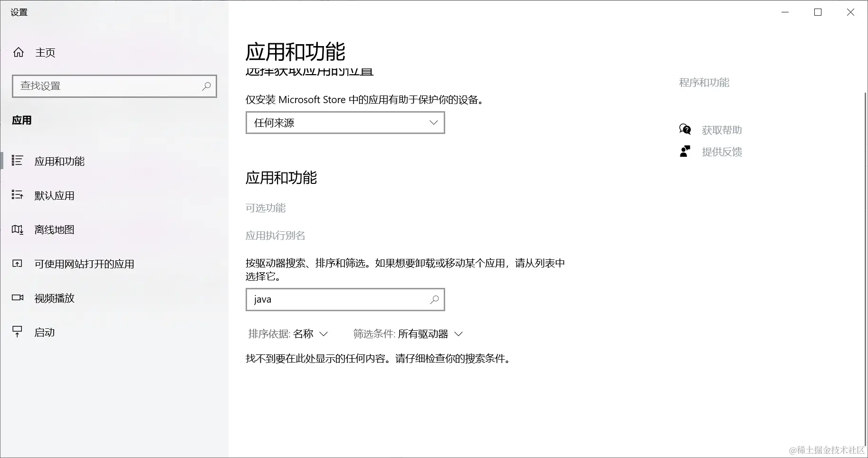The width and height of the screenshot is (868, 458).
Task: Click the magnifier icon in the java search box
Action: click(x=434, y=299)
